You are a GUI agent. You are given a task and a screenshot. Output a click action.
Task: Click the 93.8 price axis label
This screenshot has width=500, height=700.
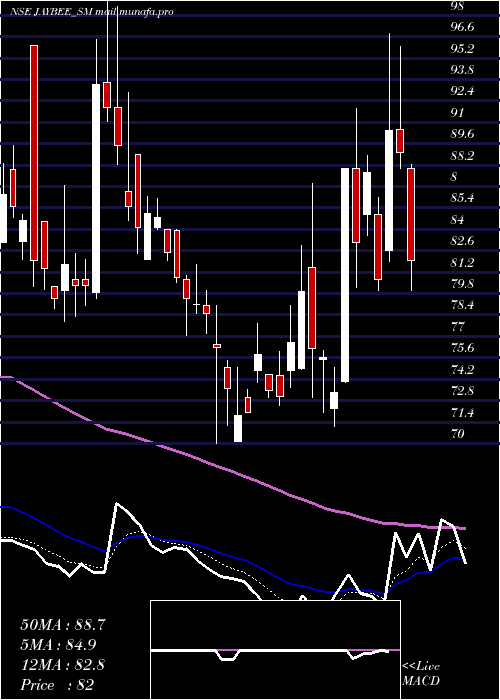pos(462,70)
